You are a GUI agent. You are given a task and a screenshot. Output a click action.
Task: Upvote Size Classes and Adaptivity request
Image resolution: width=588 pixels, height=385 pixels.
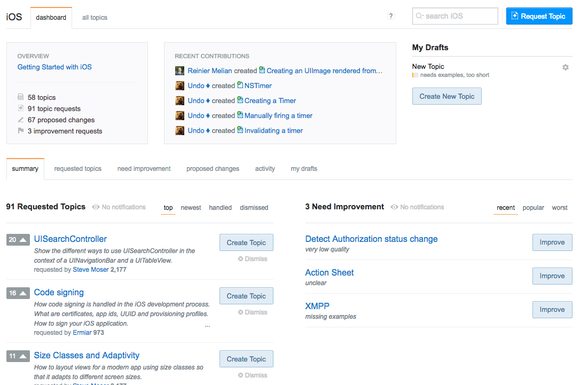pos(23,356)
